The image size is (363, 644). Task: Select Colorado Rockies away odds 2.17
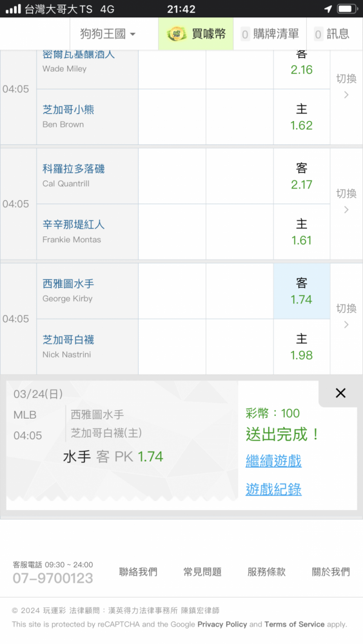302,176
